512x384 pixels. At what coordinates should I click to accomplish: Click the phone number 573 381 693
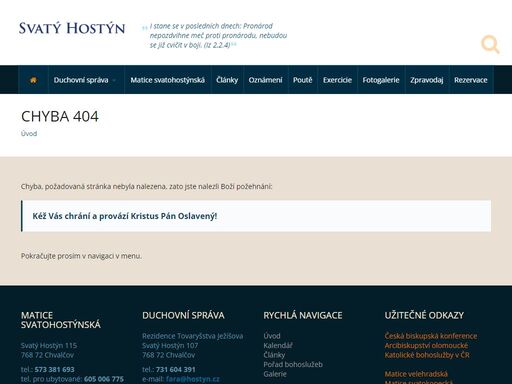(54, 369)
